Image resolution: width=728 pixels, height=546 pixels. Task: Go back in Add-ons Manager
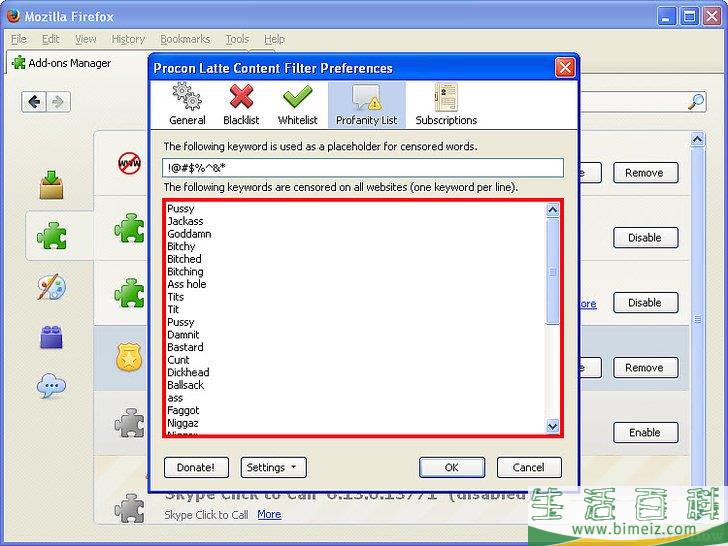34,102
